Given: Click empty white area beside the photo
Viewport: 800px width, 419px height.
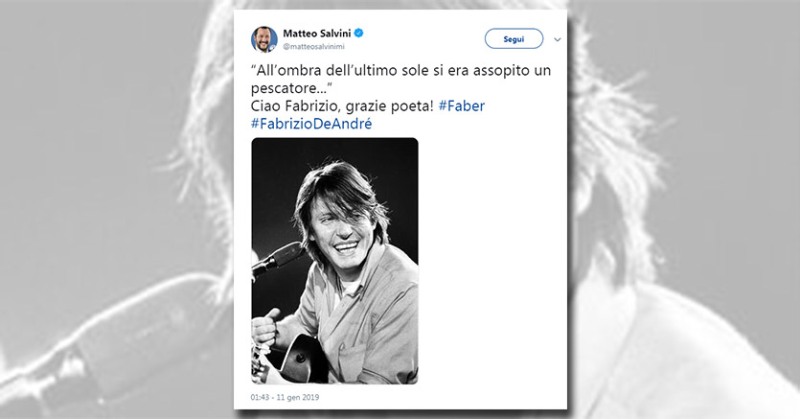Looking at the screenshot, I should (490, 260).
